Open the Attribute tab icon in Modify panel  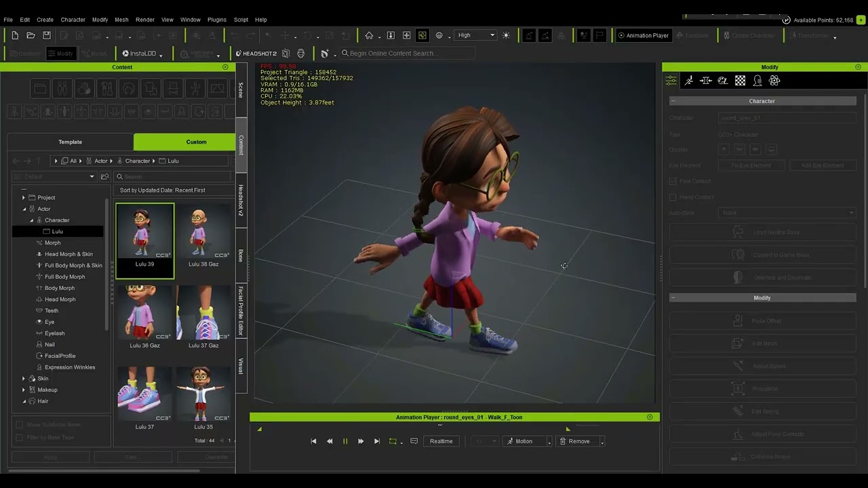point(671,81)
